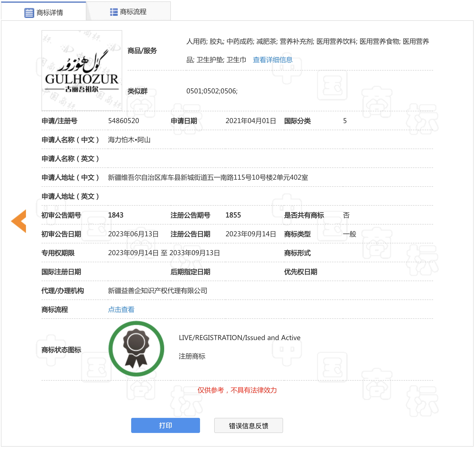Click the orange back arrow icon
The height and width of the screenshot is (449, 476).
point(19,221)
